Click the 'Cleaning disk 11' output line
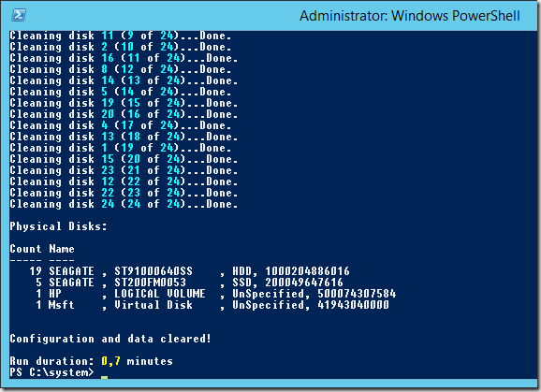The width and height of the screenshot is (541, 392). pos(121,36)
